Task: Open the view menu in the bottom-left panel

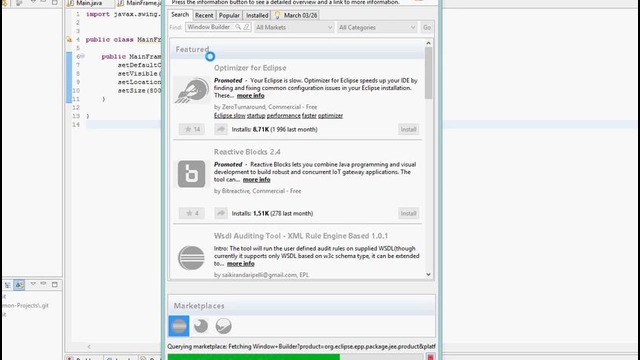Action: point(33,284)
